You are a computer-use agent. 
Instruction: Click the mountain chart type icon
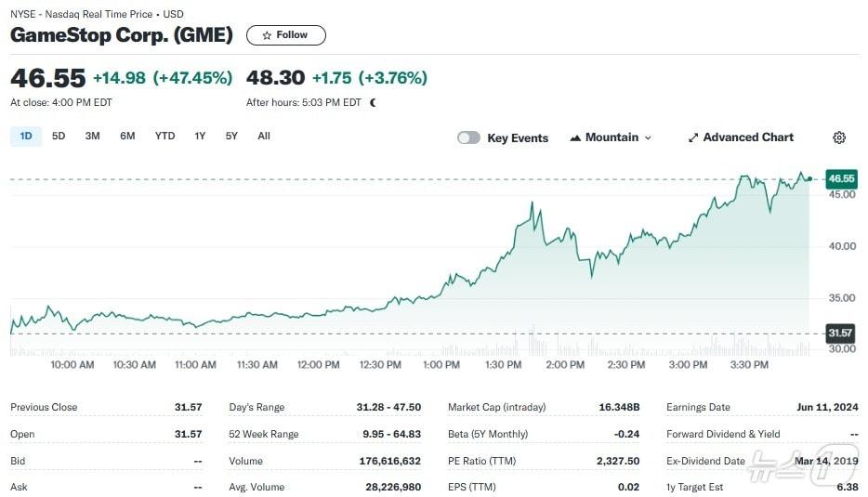[575, 137]
